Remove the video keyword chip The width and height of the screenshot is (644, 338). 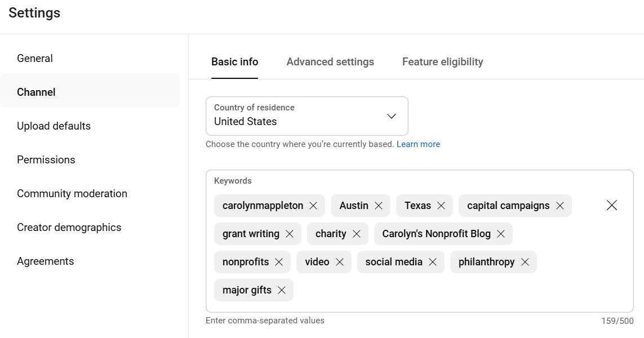(340, 262)
